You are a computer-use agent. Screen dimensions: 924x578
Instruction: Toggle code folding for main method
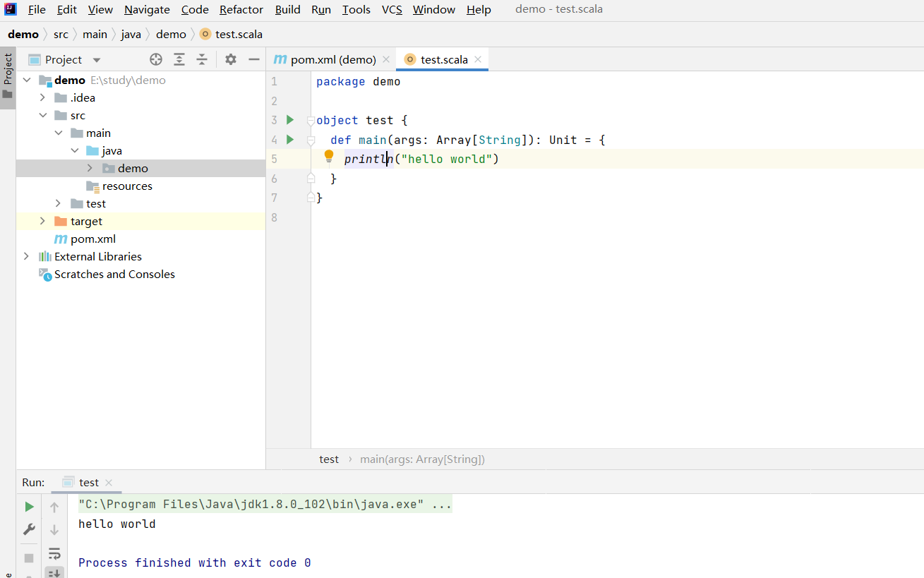(x=311, y=140)
